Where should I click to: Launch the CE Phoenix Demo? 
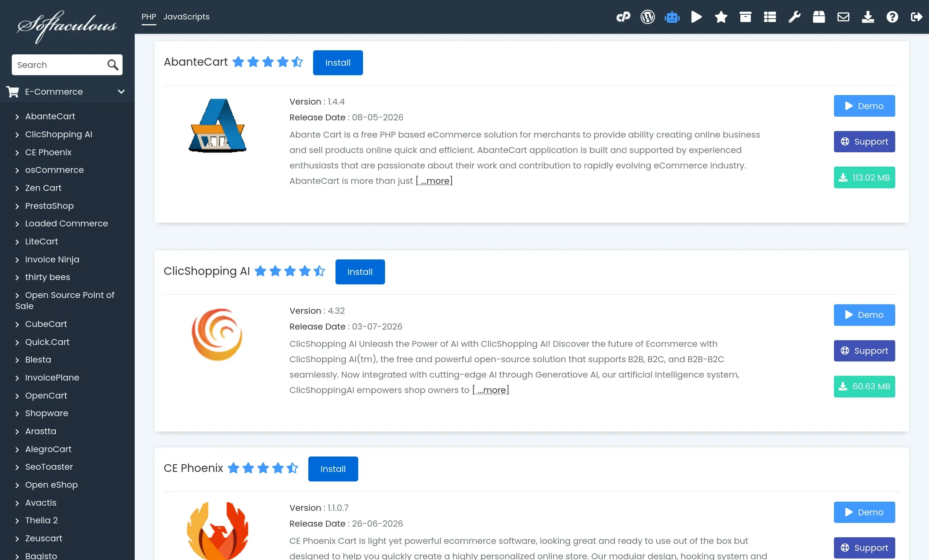[x=864, y=512]
